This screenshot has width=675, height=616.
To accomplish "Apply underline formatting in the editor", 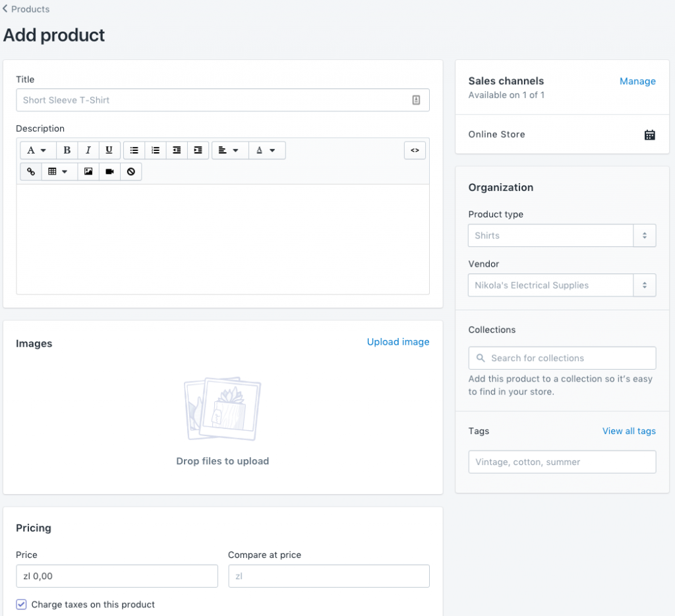I will pos(109,150).
